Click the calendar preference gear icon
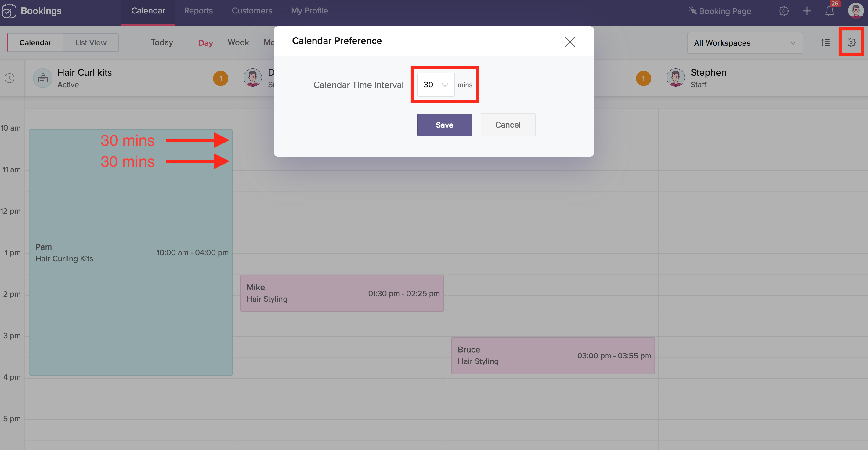 [x=851, y=42]
